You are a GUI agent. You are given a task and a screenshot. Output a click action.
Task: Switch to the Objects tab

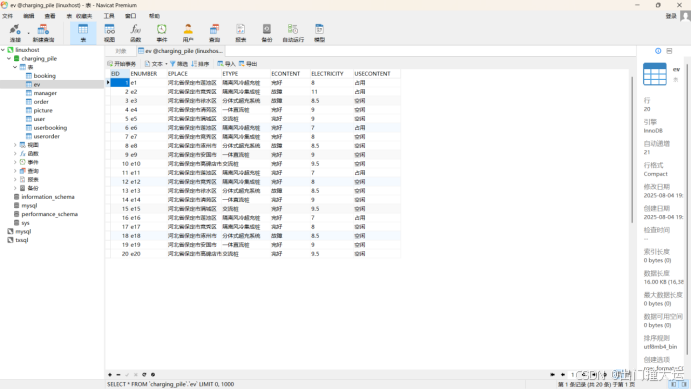click(121, 51)
